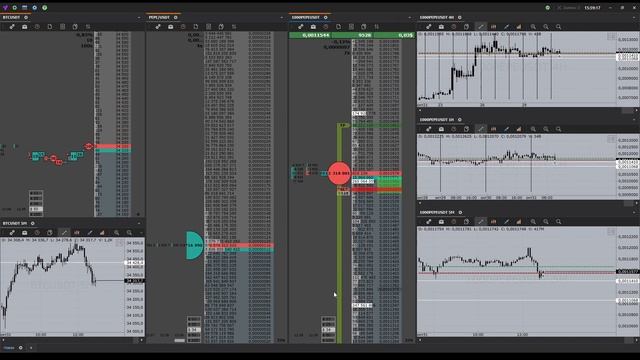The width and height of the screenshot is (640, 360).
Task: Click candlestick icon in 1H chart toolbar
Action: pos(493,129)
